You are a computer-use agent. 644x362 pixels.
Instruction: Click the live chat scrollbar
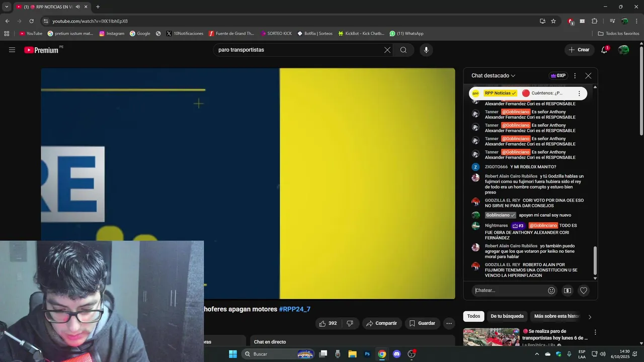click(595, 260)
